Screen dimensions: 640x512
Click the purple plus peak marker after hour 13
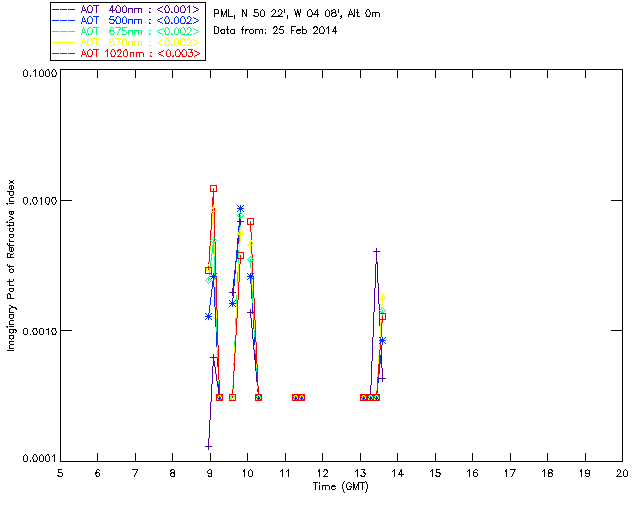coord(376,252)
